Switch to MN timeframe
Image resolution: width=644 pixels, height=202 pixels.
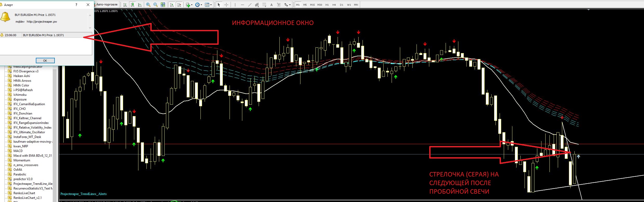[x=356, y=5]
